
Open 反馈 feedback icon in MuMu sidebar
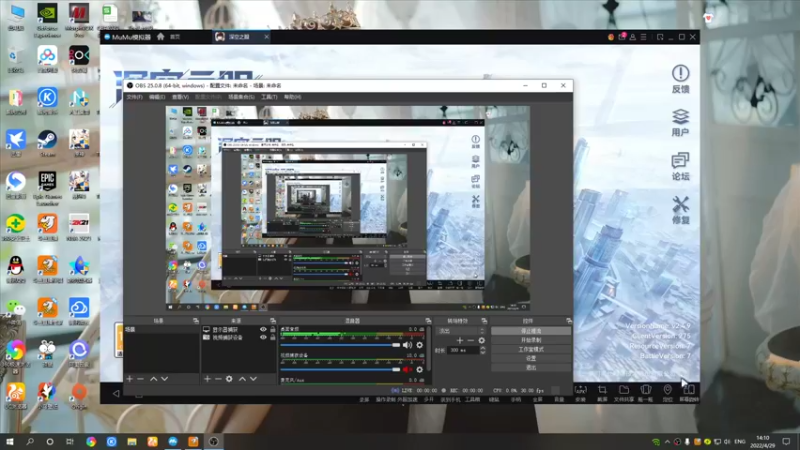coord(680,79)
